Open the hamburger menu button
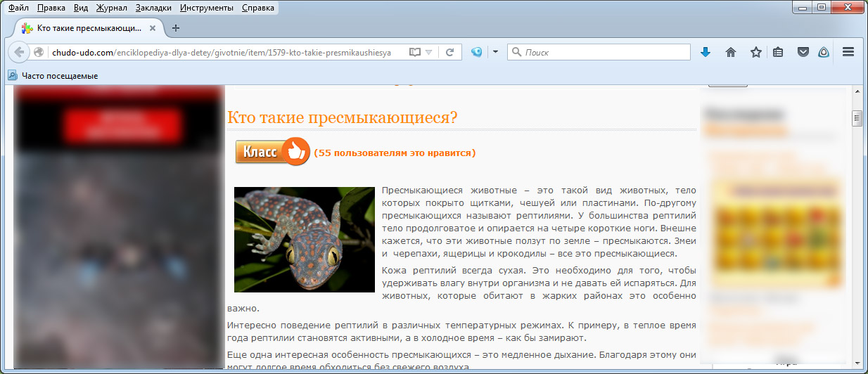This screenshot has width=868, height=374. pyautogui.click(x=848, y=52)
